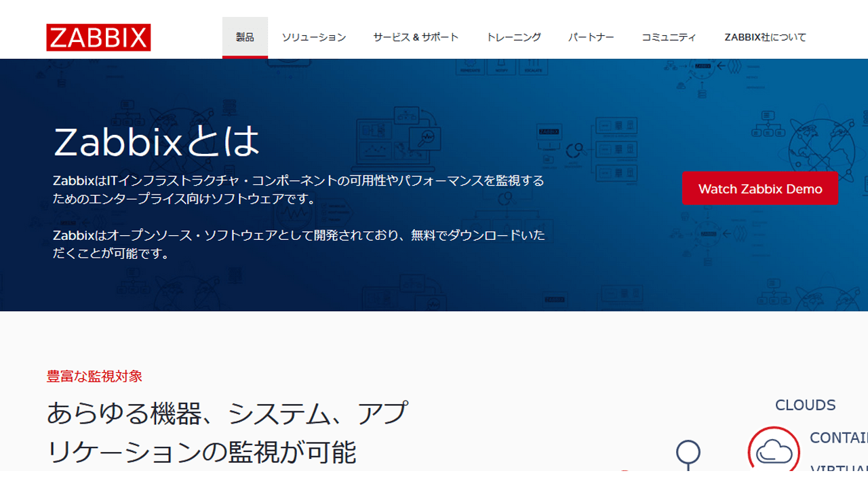Open the 製品 menu tab
The image size is (868, 488).
[x=245, y=37]
